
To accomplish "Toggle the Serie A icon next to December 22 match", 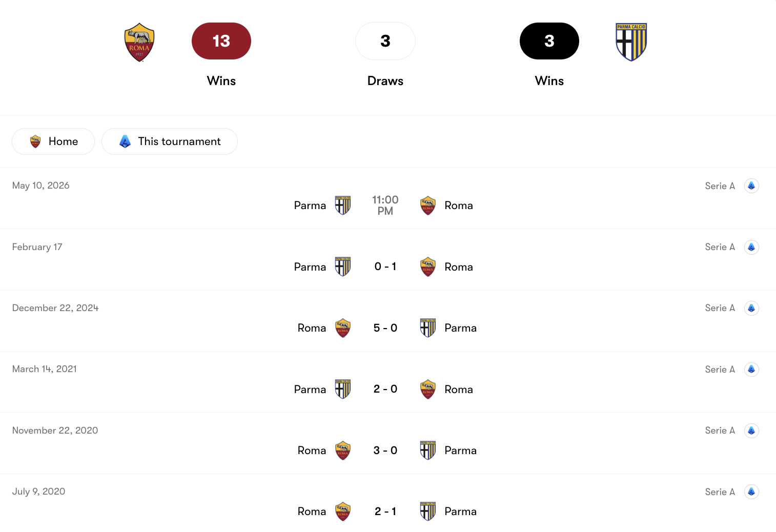I will tap(751, 308).
